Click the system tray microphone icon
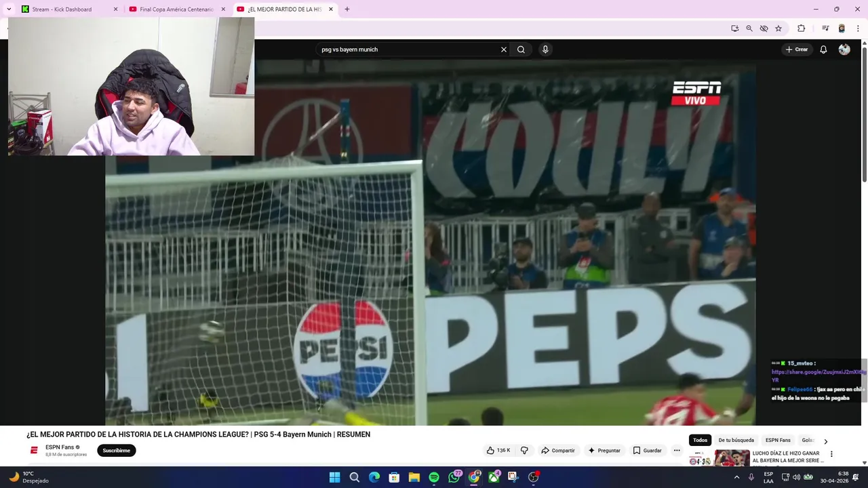The height and width of the screenshot is (488, 868). (x=751, y=477)
